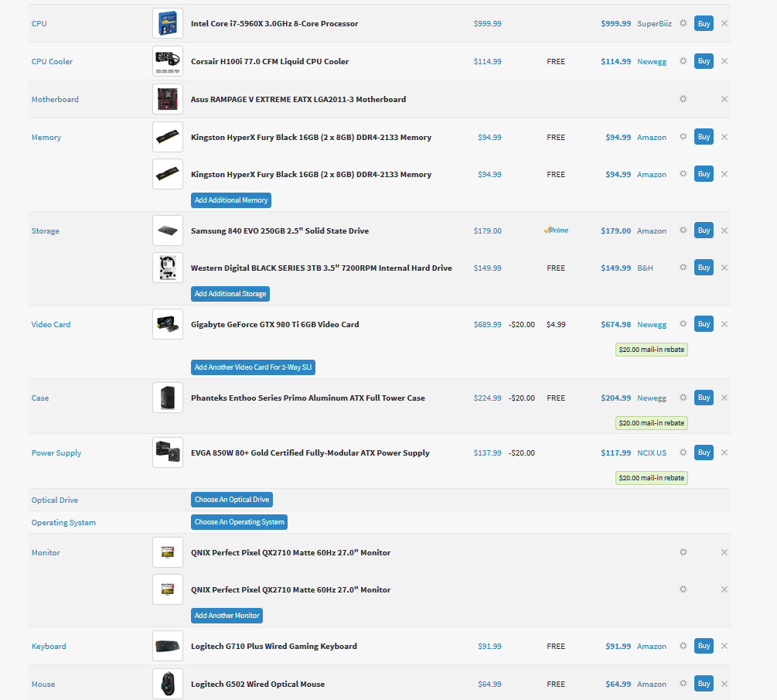Buy the Logitech G502 mouse

pyautogui.click(x=704, y=683)
